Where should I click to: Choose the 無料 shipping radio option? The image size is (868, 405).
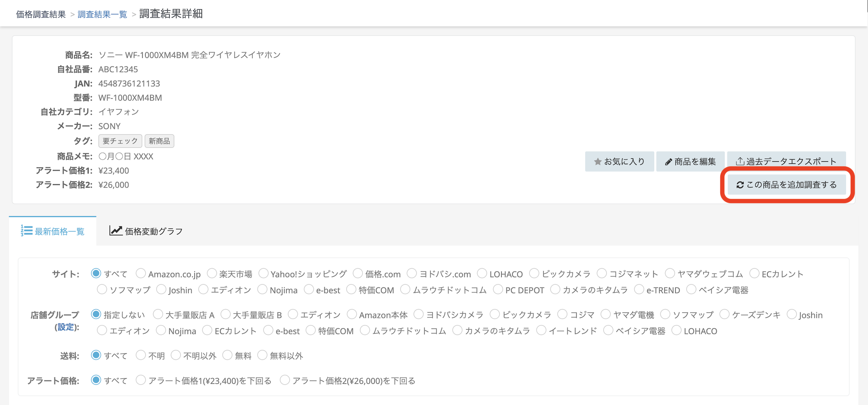[227, 355]
